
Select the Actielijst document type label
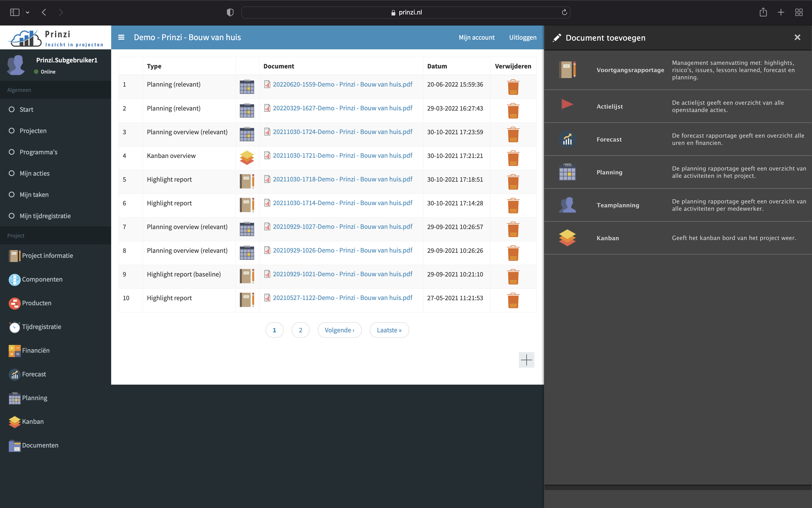click(610, 106)
